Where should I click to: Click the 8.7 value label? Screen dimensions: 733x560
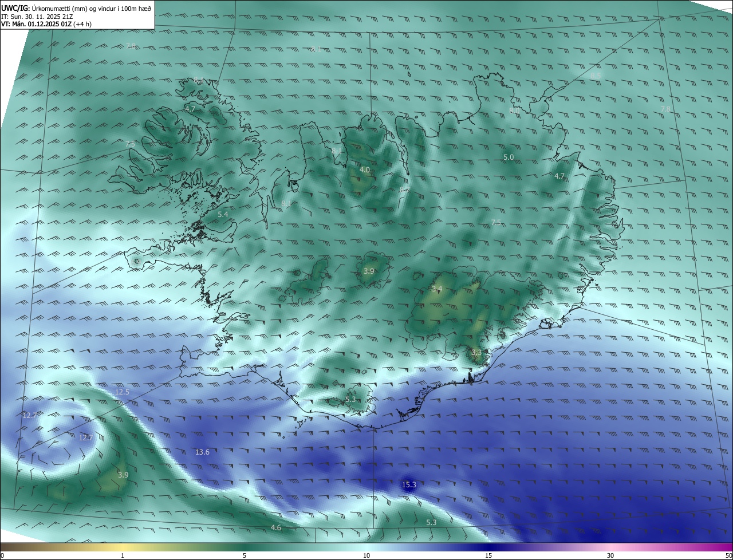click(x=405, y=190)
